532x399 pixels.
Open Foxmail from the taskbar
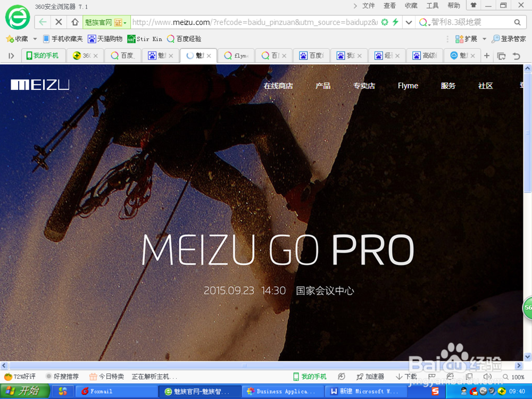pyautogui.click(x=115, y=391)
